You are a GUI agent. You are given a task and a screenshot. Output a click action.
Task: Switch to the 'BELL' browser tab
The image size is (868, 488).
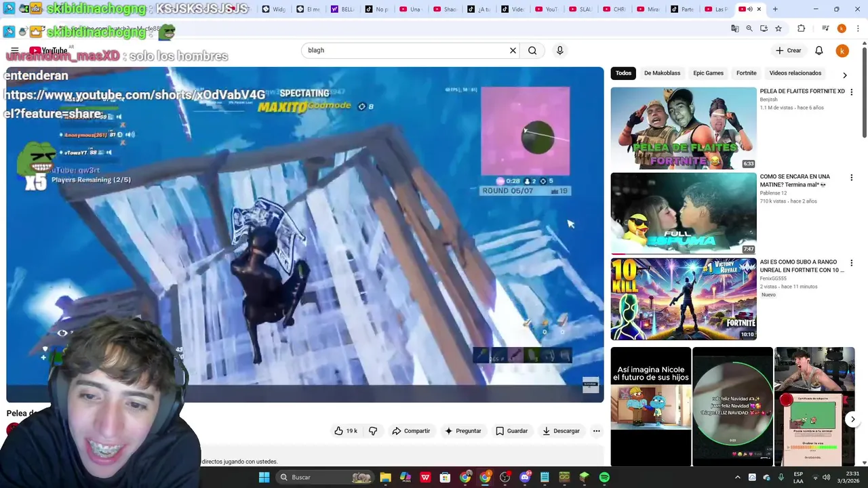(342, 9)
